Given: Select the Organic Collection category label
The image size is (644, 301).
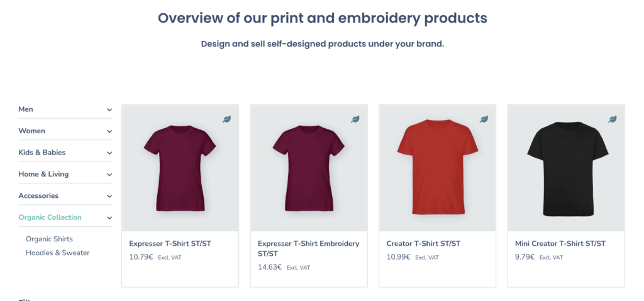Looking at the screenshot, I should (50, 217).
